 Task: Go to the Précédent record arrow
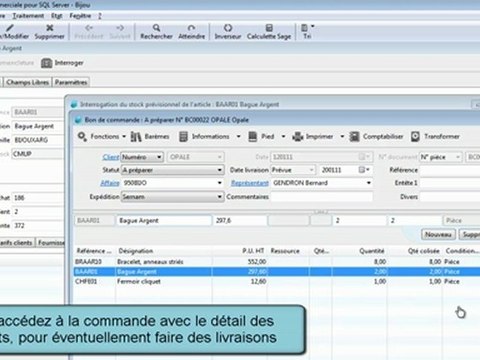tap(88, 28)
